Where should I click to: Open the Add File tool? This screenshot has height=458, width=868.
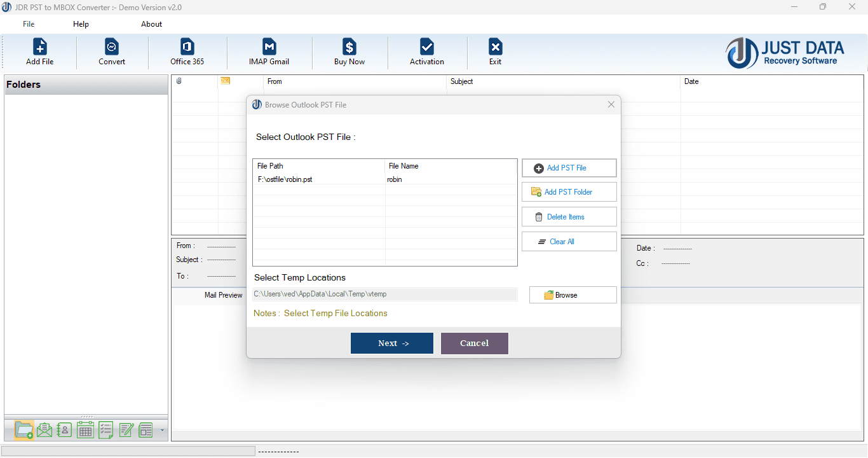pos(39,51)
